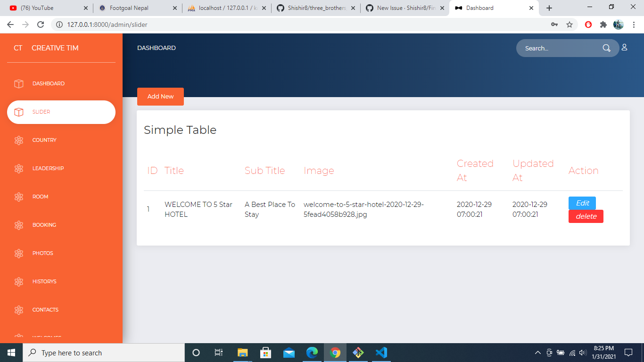Click the user profile icon top right
644x362 pixels.
[625, 47]
